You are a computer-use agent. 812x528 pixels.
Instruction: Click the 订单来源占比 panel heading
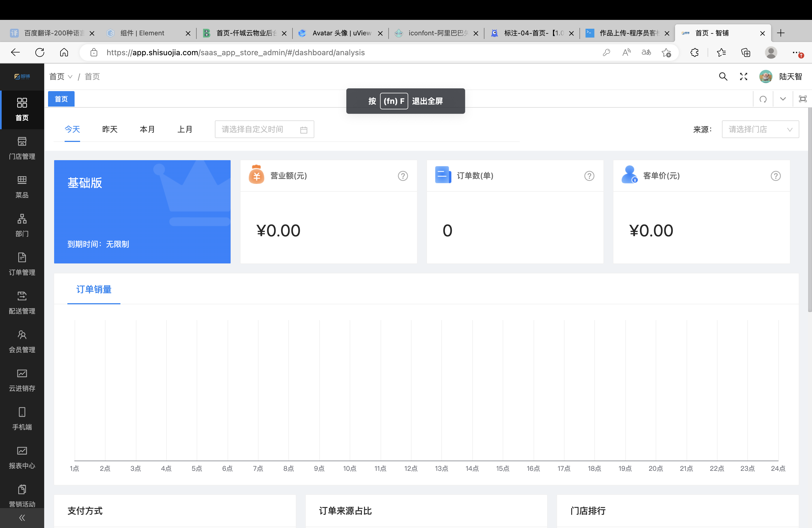pos(345,511)
